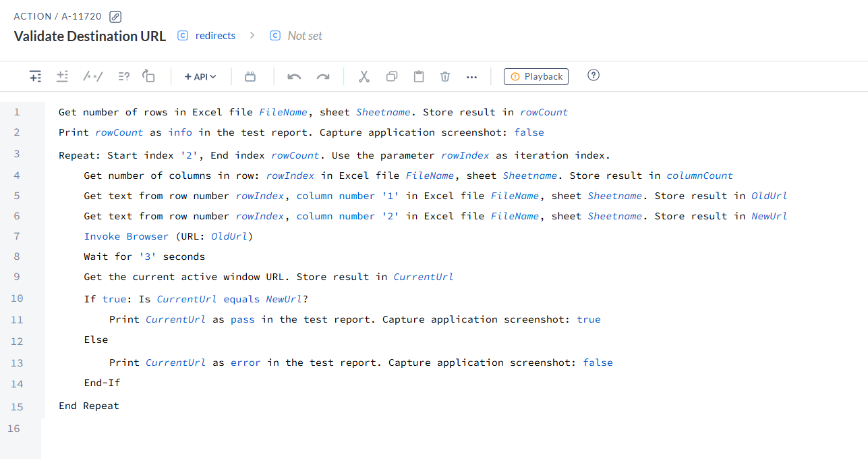This screenshot has width=868, height=459.
Task: Toggle the true condition on line 10
Action: 114,298
